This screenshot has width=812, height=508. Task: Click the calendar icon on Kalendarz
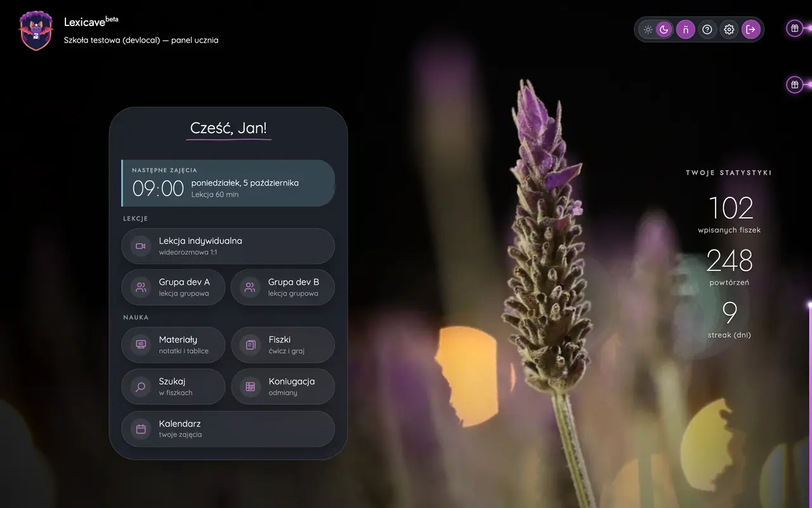[x=141, y=429]
